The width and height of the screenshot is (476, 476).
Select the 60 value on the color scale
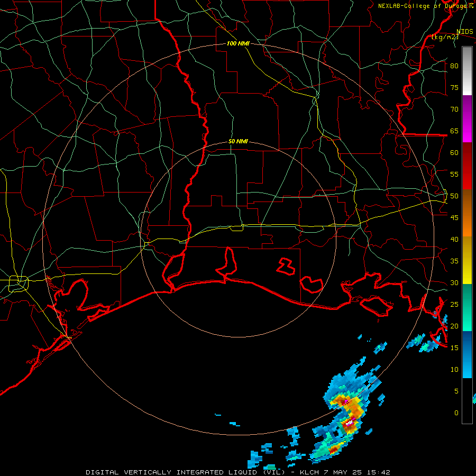[454, 153]
